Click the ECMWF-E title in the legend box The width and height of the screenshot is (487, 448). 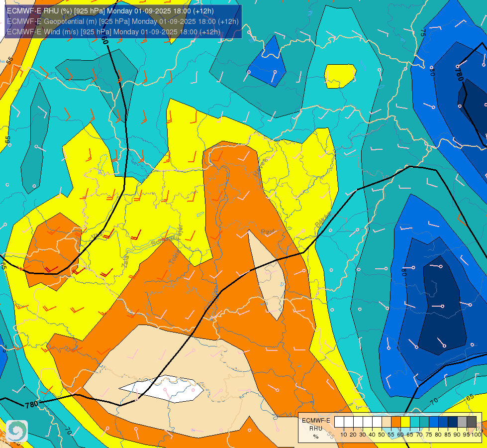(316, 420)
